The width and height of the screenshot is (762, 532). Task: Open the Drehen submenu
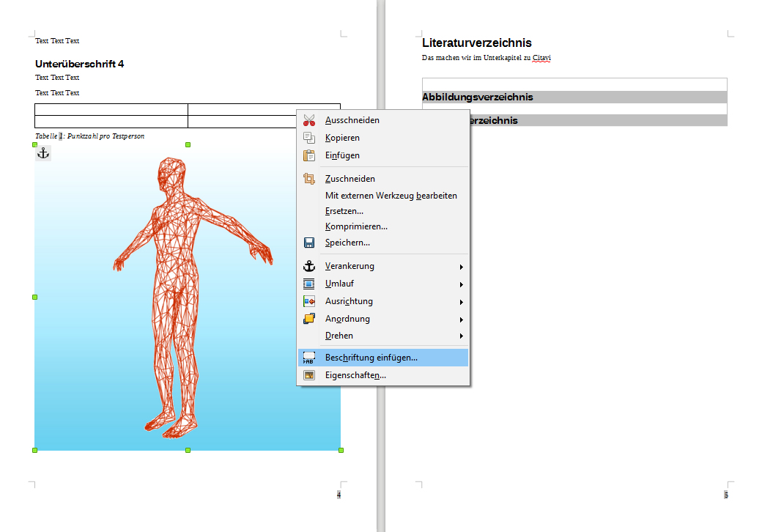(461, 336)
